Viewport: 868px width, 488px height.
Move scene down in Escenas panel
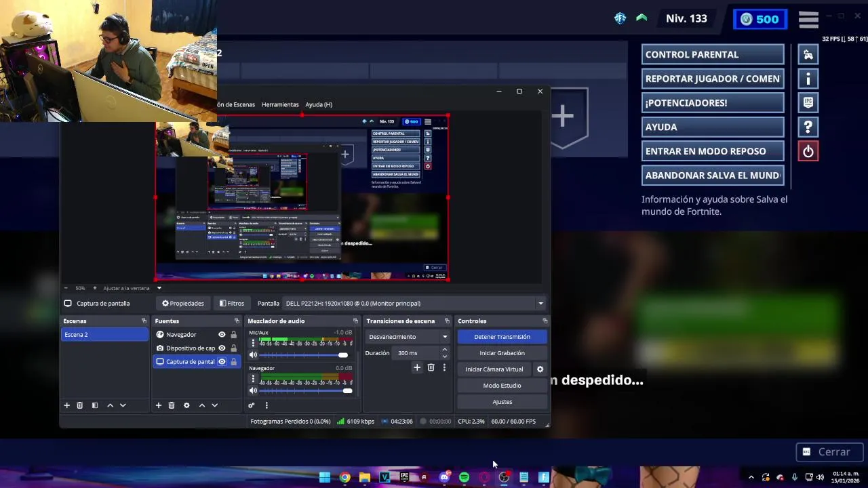(x=123, y=405)
